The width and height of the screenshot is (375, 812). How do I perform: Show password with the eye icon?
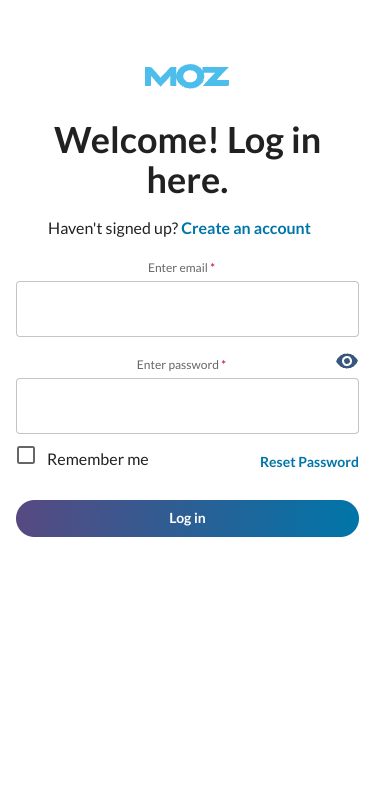coord(347,361)
